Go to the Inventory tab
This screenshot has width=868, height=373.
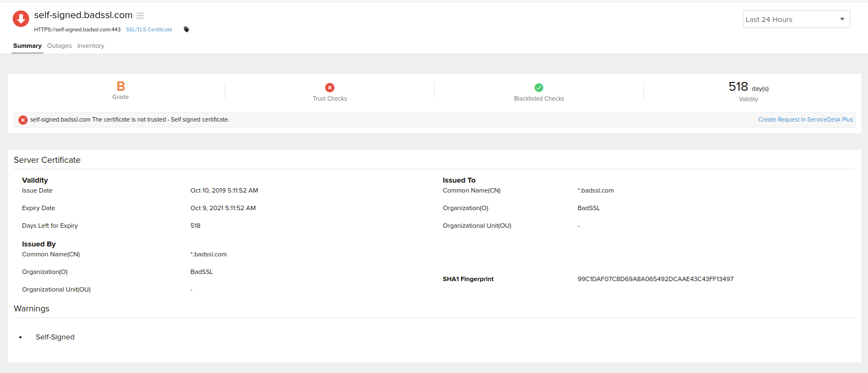tap(90, 46)
